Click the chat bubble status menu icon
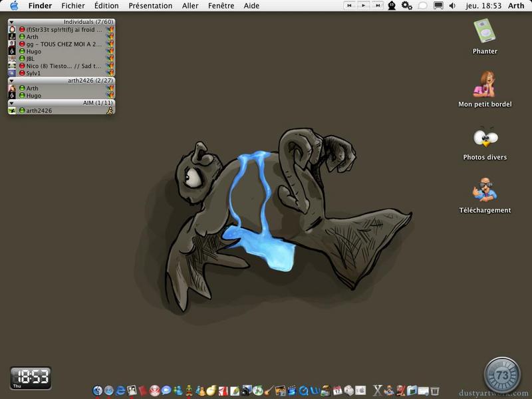532x399 pixels. pos(422,6)
